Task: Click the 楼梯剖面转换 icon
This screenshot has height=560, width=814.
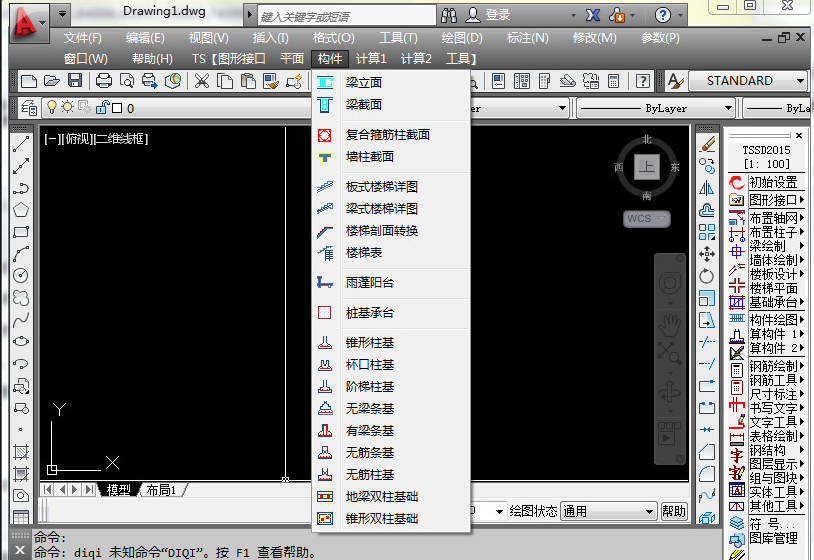Action: [325, 231]
